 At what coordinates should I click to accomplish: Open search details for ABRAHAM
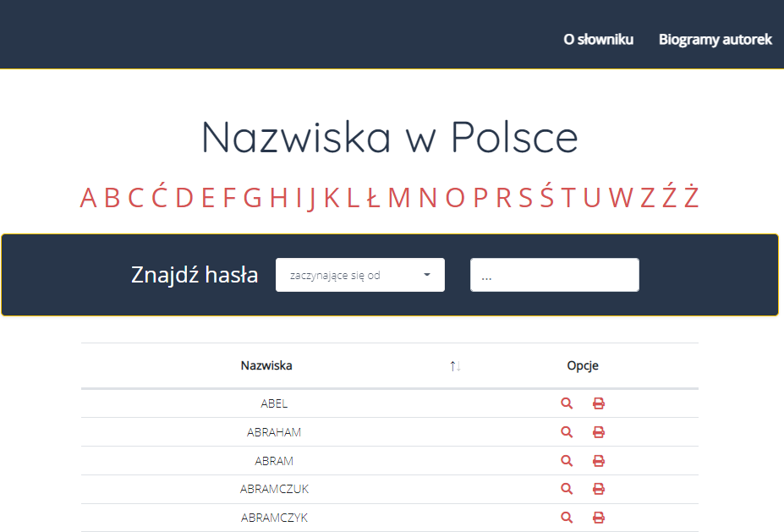pyautogui.click(x=567, y=432)
